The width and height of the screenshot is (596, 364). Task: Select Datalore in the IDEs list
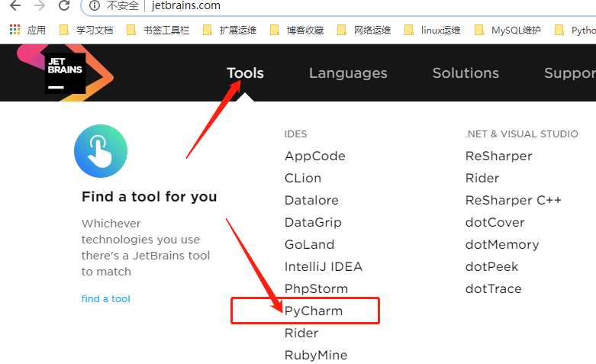[311, 200]
